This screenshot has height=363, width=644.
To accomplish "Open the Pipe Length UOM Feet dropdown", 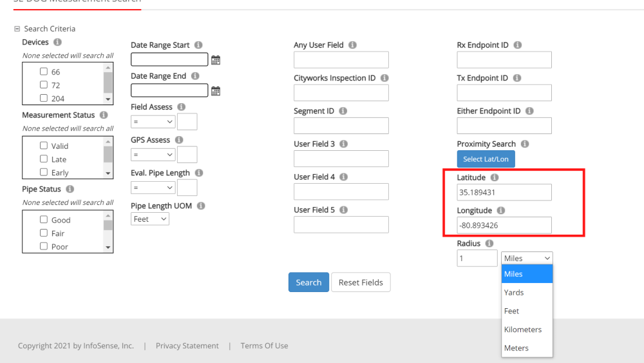I will click(150, 219).
